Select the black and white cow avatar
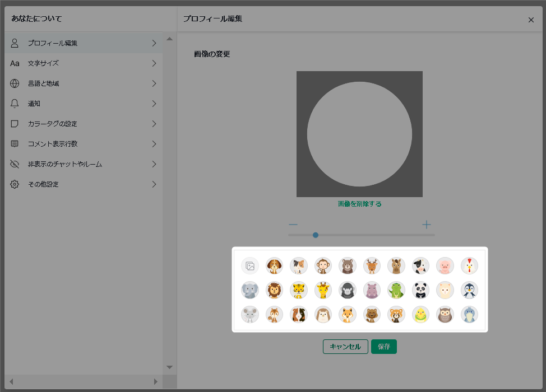The width and height of the screenshot is (546, 392). coord(420,266)
